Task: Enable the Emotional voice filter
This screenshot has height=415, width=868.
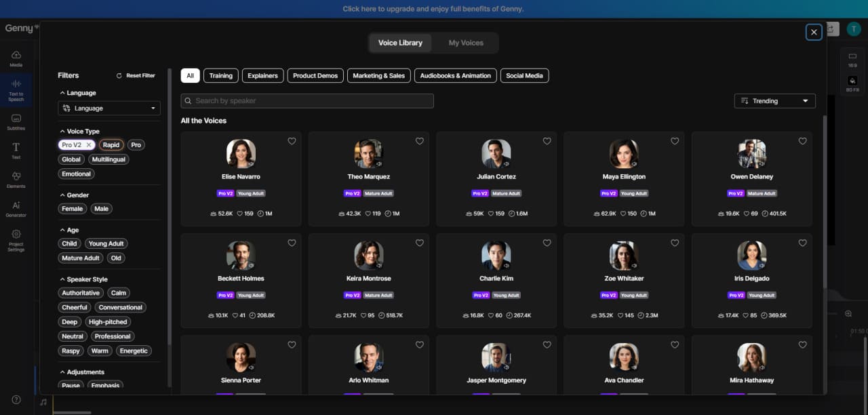Action: [x=77, y=174]
